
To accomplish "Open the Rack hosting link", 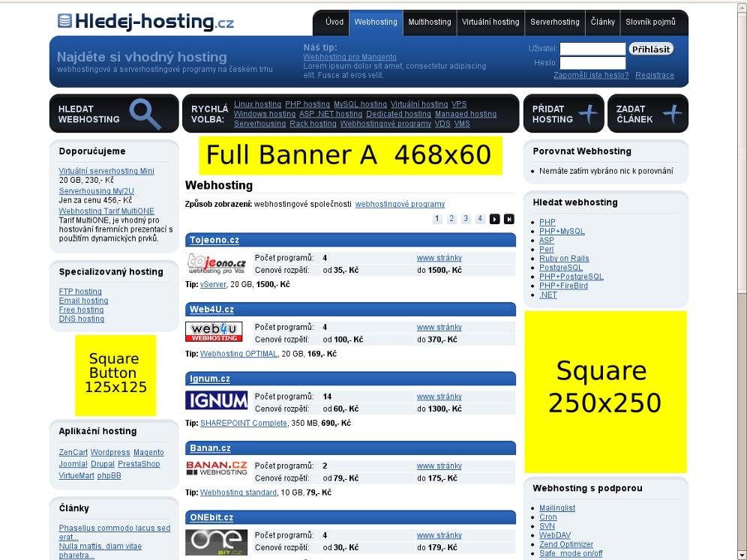I will pyautogui.click(x=313, y=124).
